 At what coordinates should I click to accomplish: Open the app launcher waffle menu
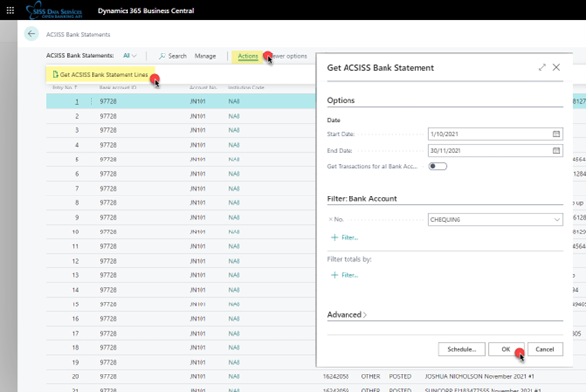point(10,9)
